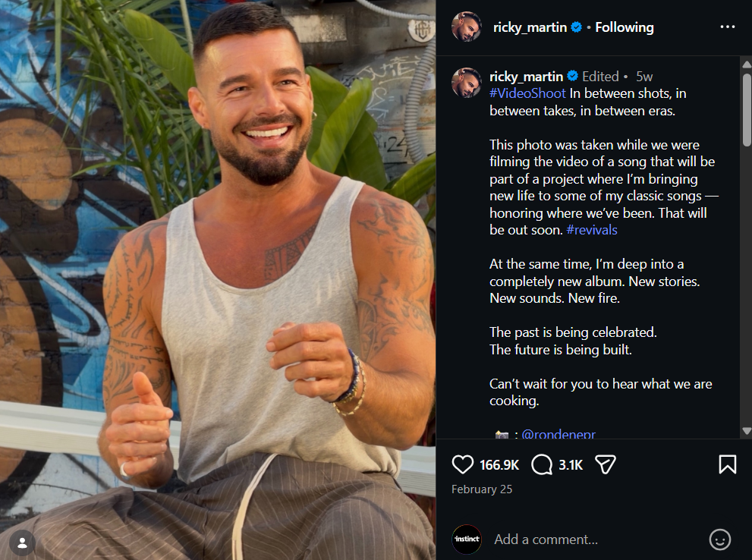Viewport: 752px width, 560px height.
Task: Click the Following button in the header
Action: coord(625,27)
